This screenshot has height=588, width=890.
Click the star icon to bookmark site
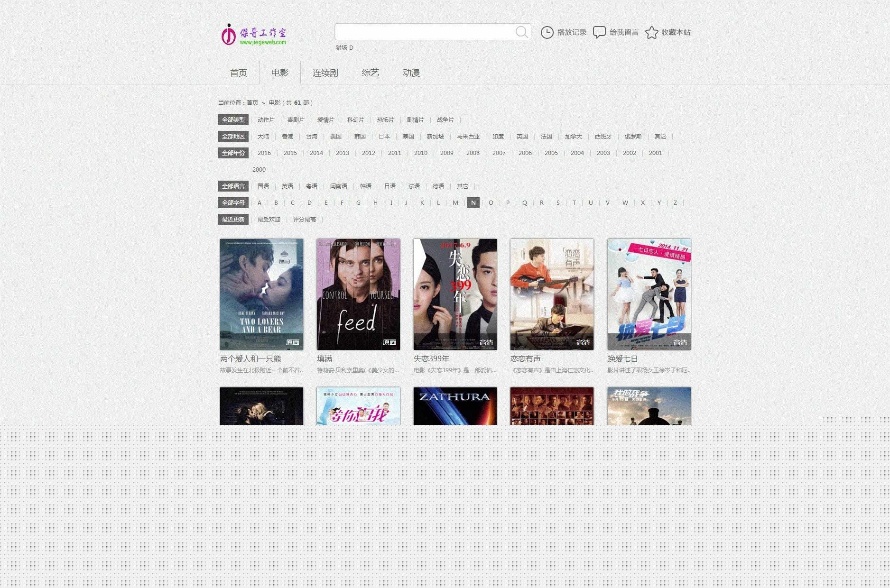(651, 32)
